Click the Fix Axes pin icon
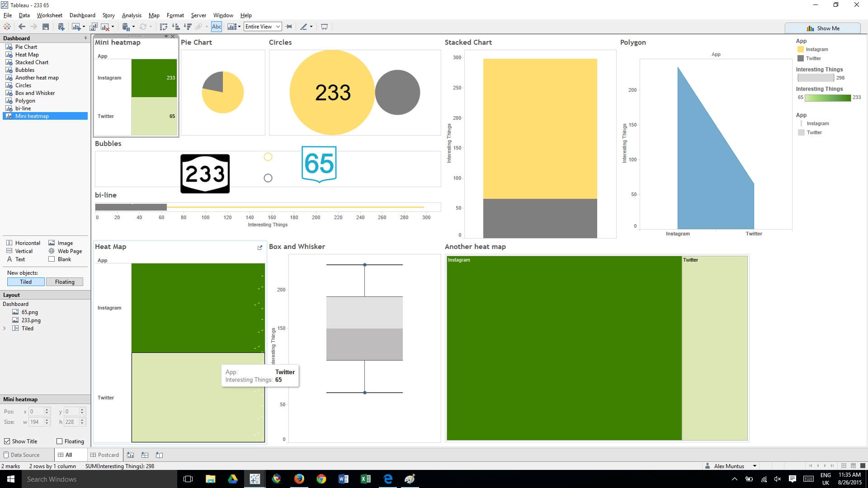Image resolution: width=868 pixels, height=488 pixels. (289, 27)
